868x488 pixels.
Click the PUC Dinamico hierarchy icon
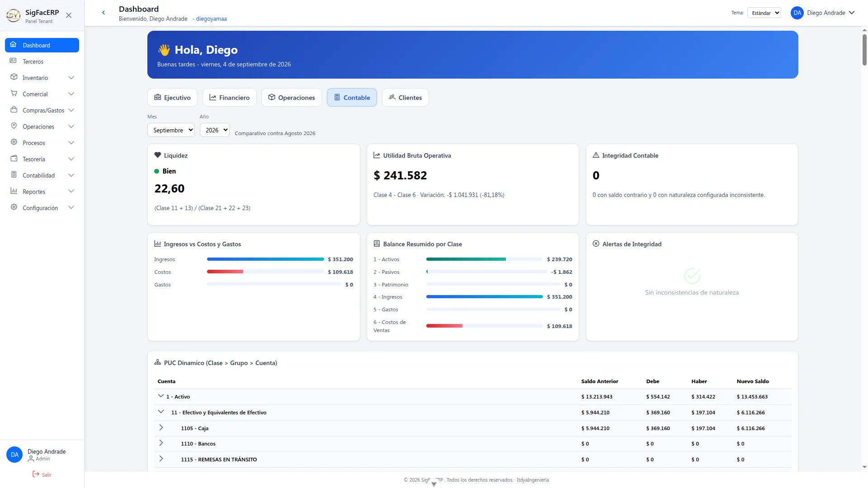coord(158,362)
